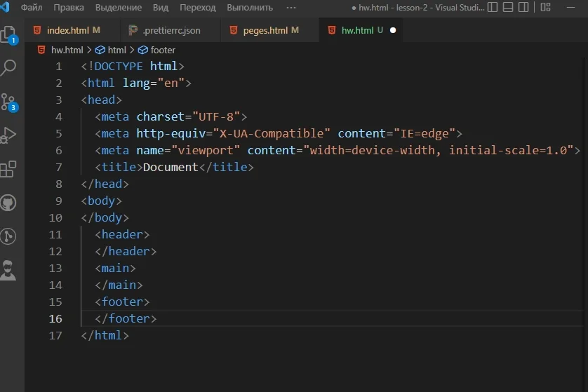Click footer element in the breadcrumb

coord(163,50)
